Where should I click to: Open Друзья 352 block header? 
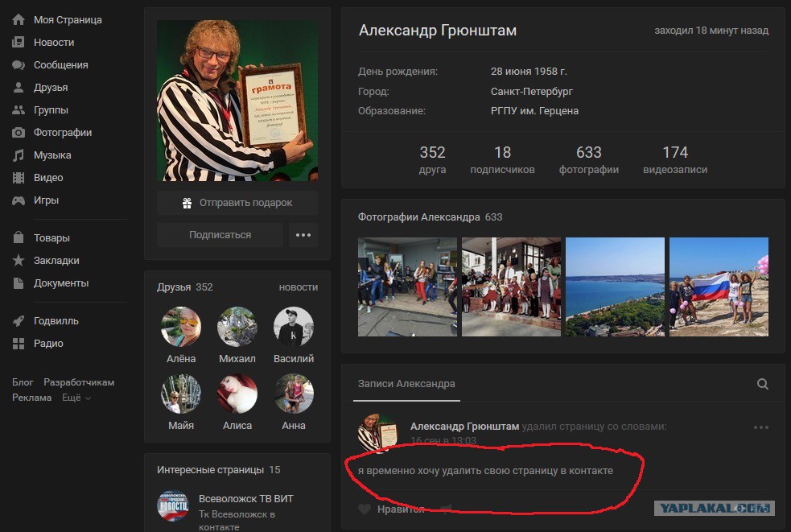pos(184,287)
